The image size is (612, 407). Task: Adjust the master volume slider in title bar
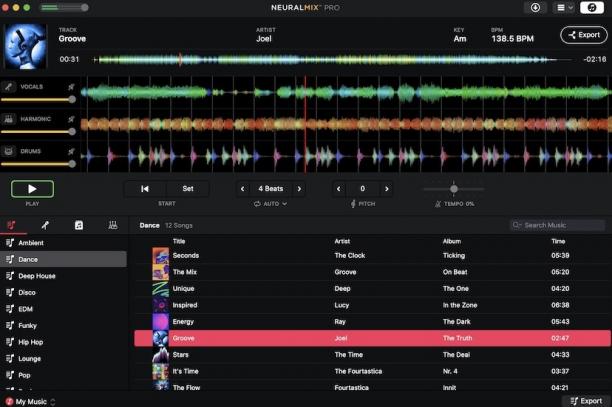point(64,7)
